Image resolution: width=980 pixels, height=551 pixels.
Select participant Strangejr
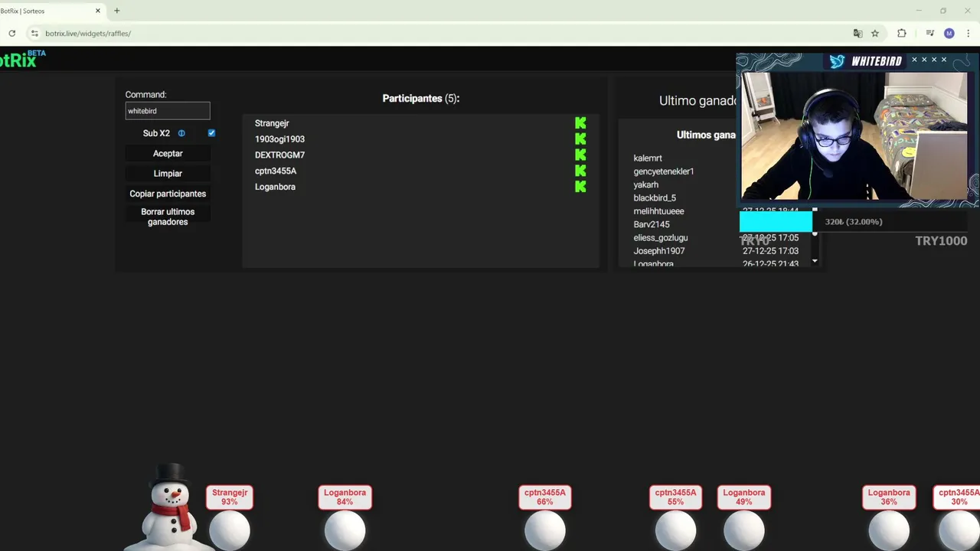click(x=272, y=123)
